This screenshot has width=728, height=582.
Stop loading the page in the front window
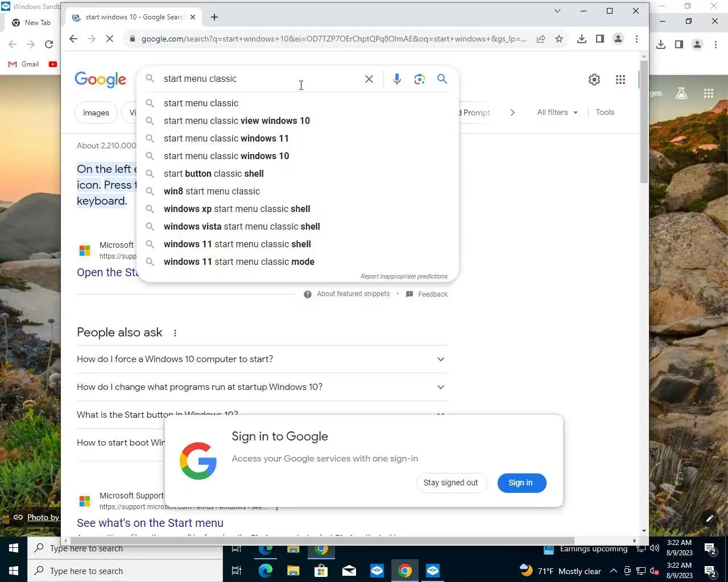tap(110, 39)
